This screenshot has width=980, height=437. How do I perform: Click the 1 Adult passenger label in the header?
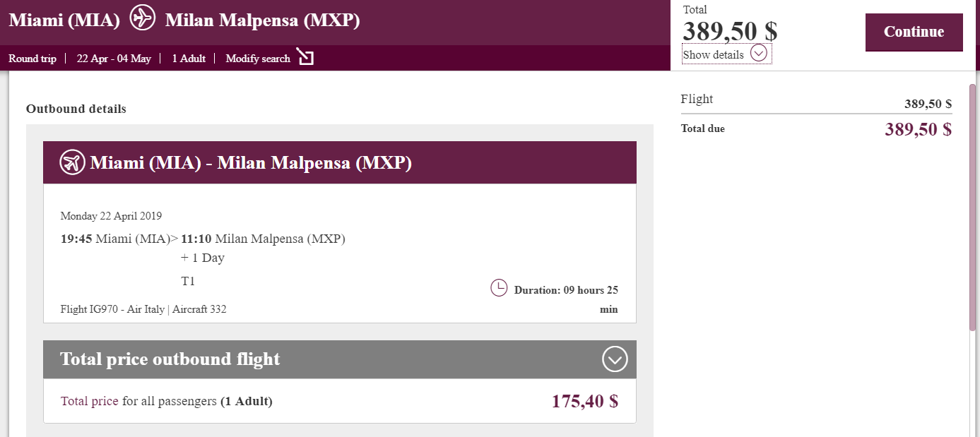click(189, 59)
